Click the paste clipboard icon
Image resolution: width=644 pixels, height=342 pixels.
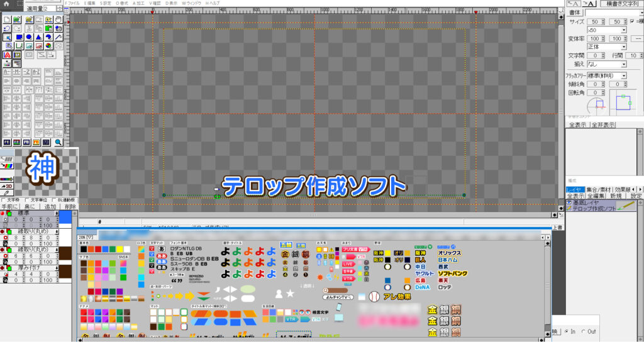pyautogui.click(x=48, y=28)
